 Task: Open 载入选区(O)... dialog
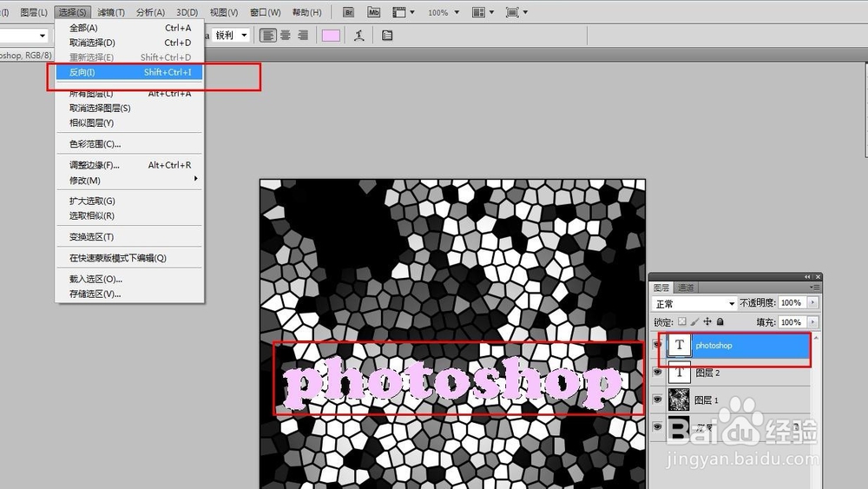point(129,279)
